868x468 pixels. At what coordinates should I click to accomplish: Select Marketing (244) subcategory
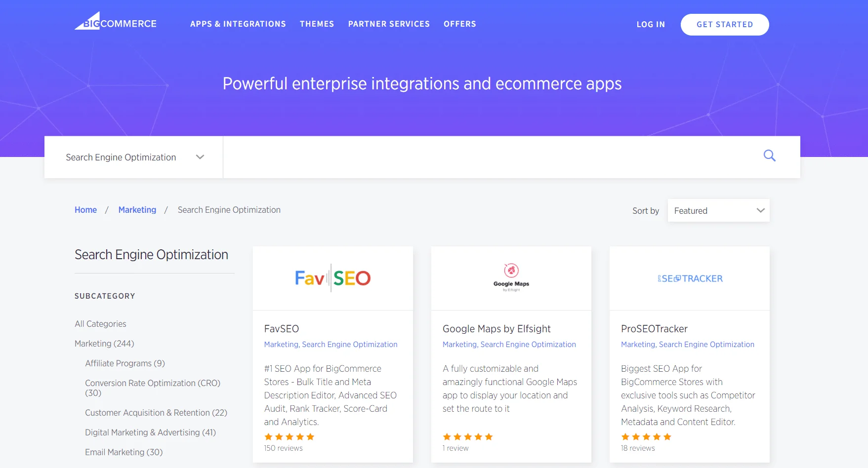[x=104, y=344]
